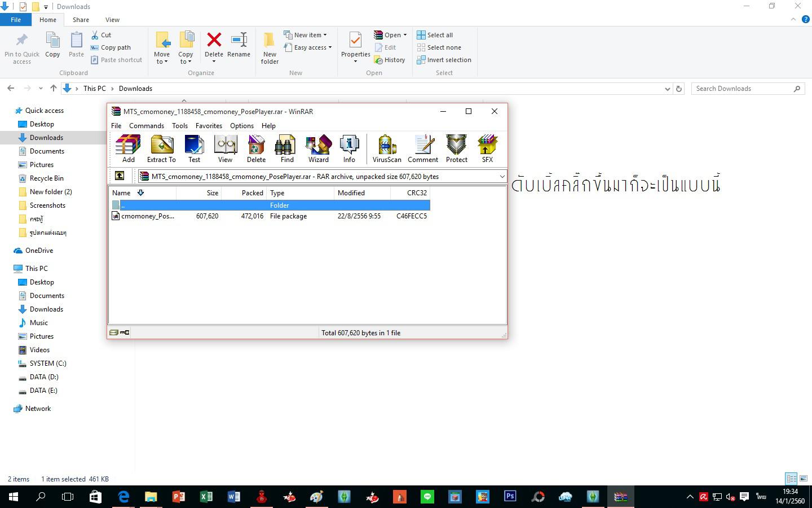Switch to the Explorer Share tab

click(81, 20)
